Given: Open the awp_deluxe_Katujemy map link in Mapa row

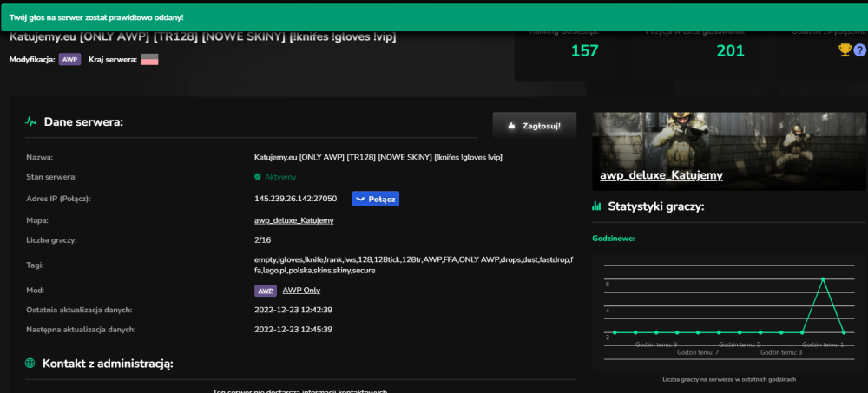Looking at the screenshot, I should 294,220.
